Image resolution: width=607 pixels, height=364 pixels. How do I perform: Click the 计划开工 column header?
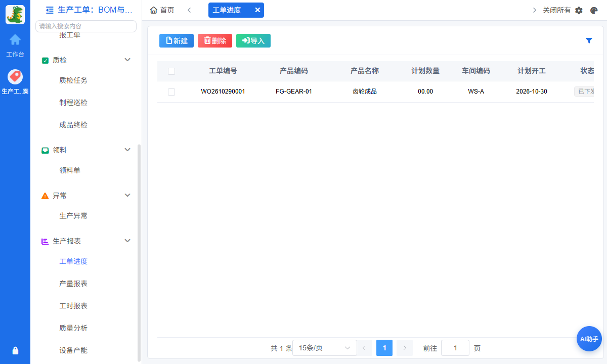point(532,71)
